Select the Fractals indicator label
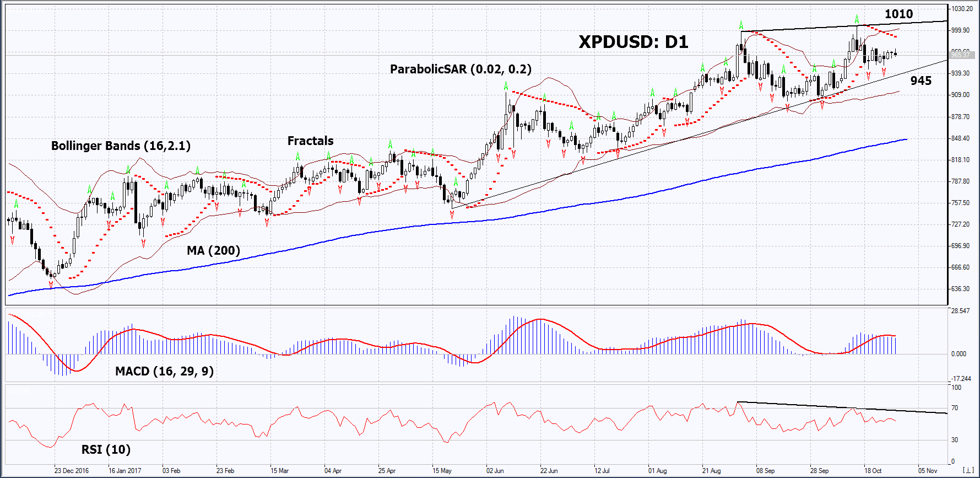 [310, 141]
